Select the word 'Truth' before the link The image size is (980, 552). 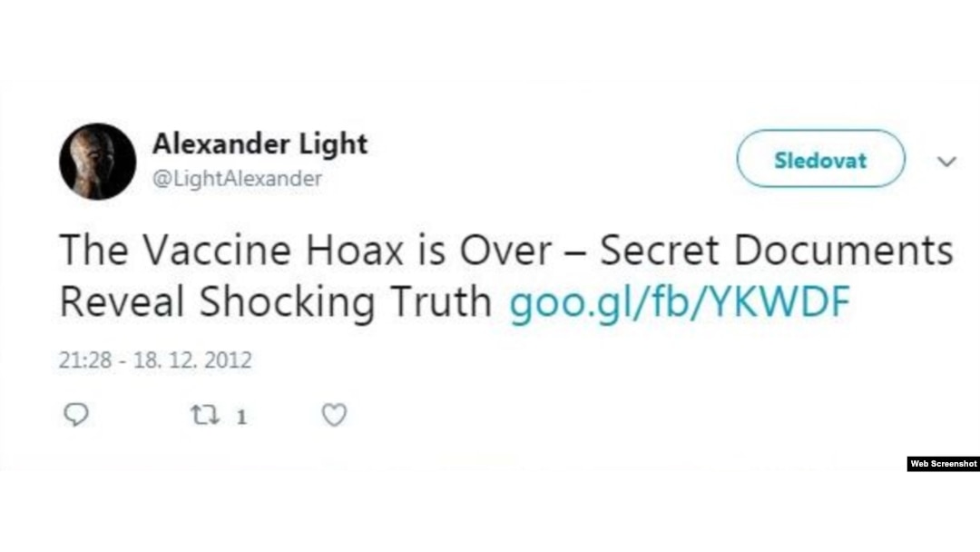pos(441,301)
